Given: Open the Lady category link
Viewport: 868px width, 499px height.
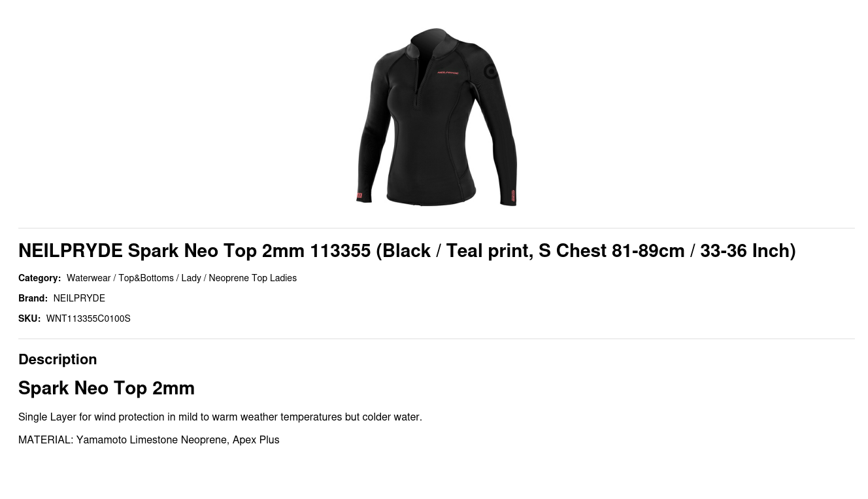Looking at the screenshot, I should 191,278.
